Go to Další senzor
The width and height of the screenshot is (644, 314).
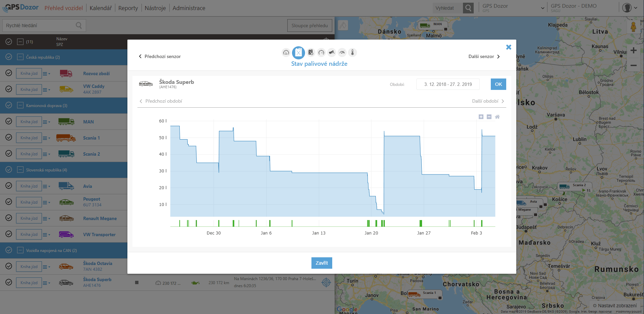tap(484, 56)
